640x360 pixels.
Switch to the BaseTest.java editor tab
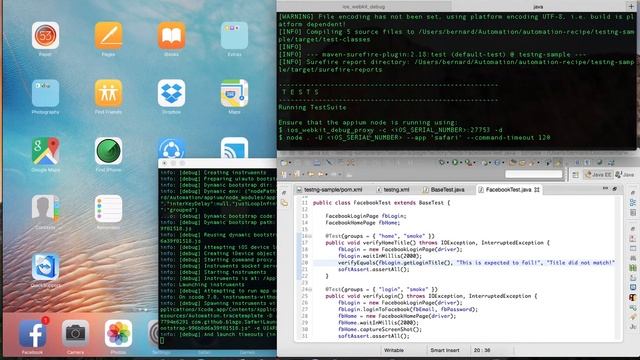[x=444, y=190]
